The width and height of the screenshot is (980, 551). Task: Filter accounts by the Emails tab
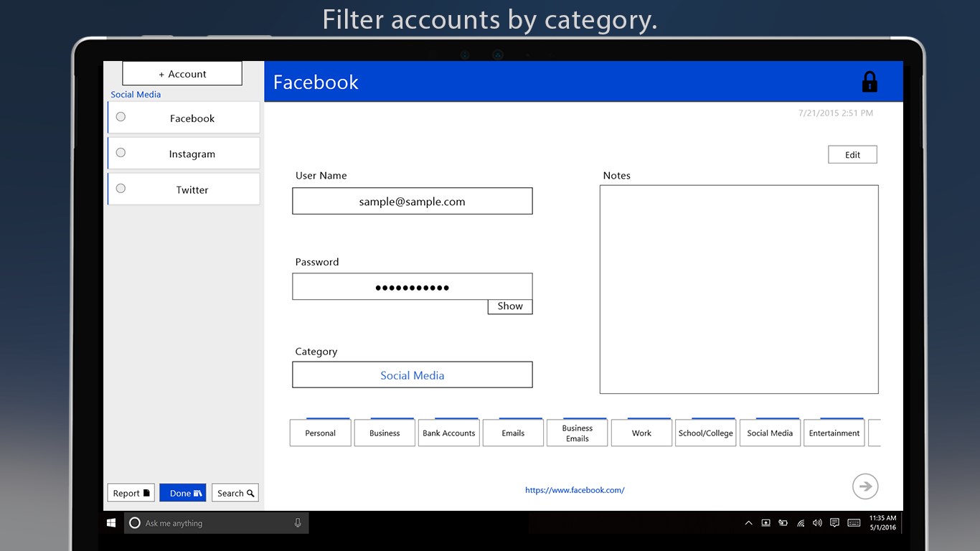tap(513, 433)
